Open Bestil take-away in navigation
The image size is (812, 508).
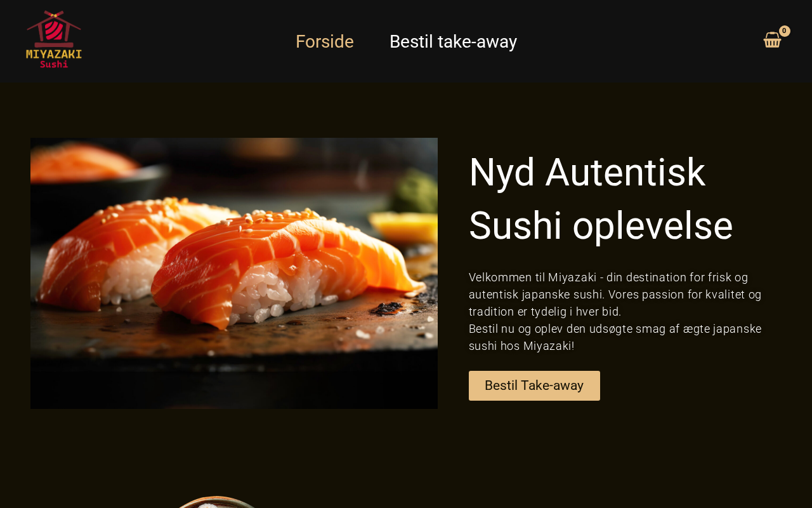(453, 41)
